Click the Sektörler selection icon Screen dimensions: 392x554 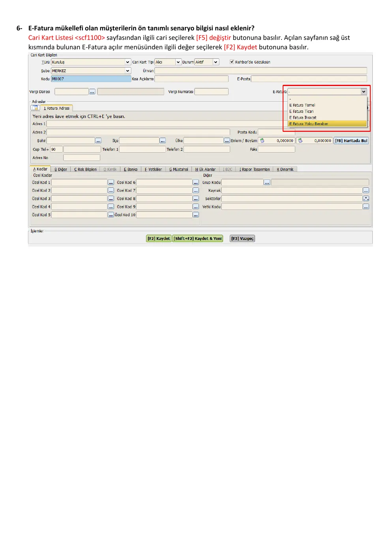[x=366, y=199]
